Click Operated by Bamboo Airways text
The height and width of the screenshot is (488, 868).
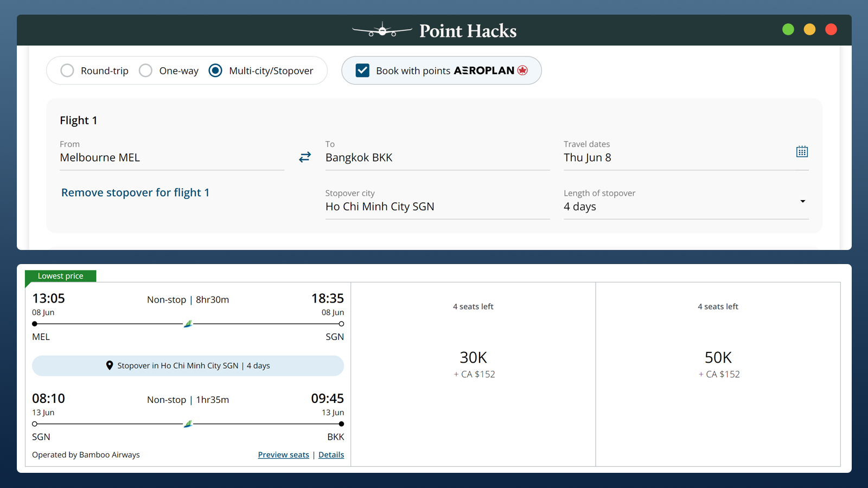86,454
